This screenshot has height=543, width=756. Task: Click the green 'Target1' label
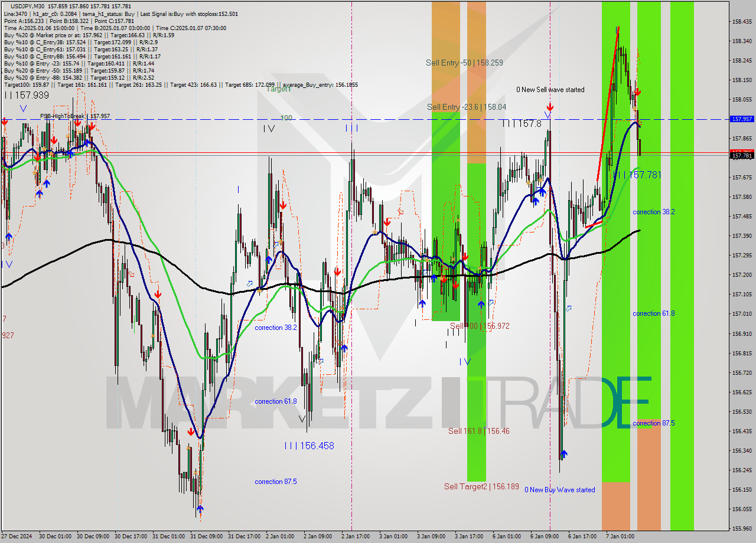pos(278,89)
